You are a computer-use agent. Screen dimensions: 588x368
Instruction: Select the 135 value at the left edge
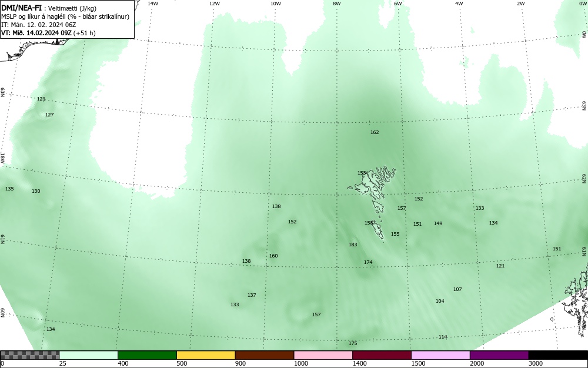coord(9,189)
